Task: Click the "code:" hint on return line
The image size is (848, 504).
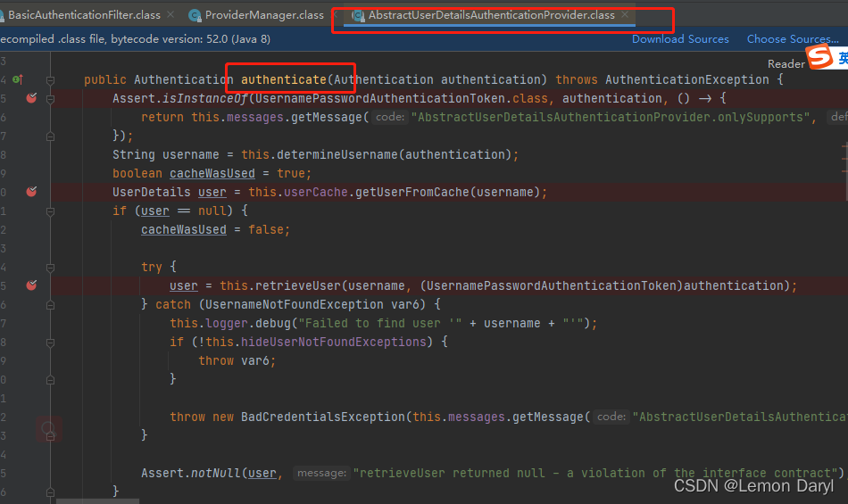Action: [x=389, y=117]
